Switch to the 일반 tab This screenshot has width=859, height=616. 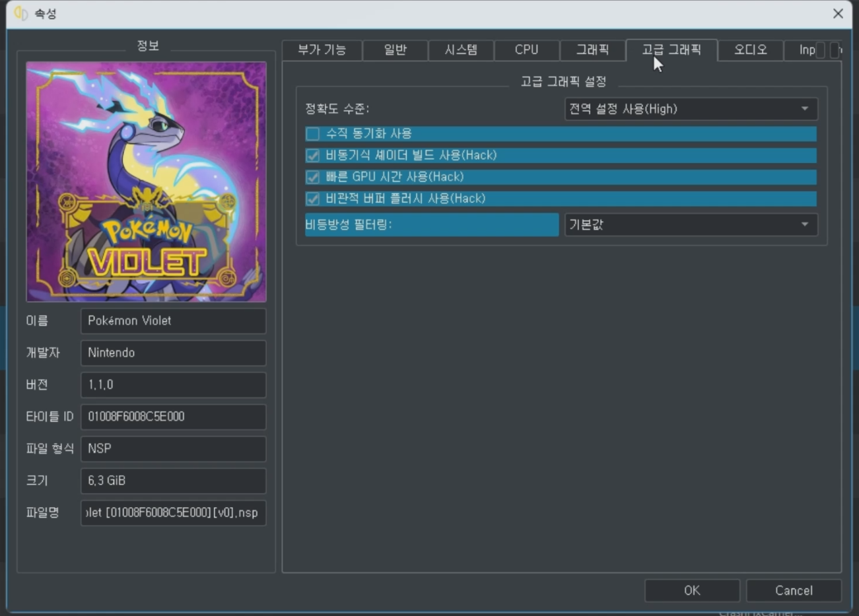[x=395, y=50]
